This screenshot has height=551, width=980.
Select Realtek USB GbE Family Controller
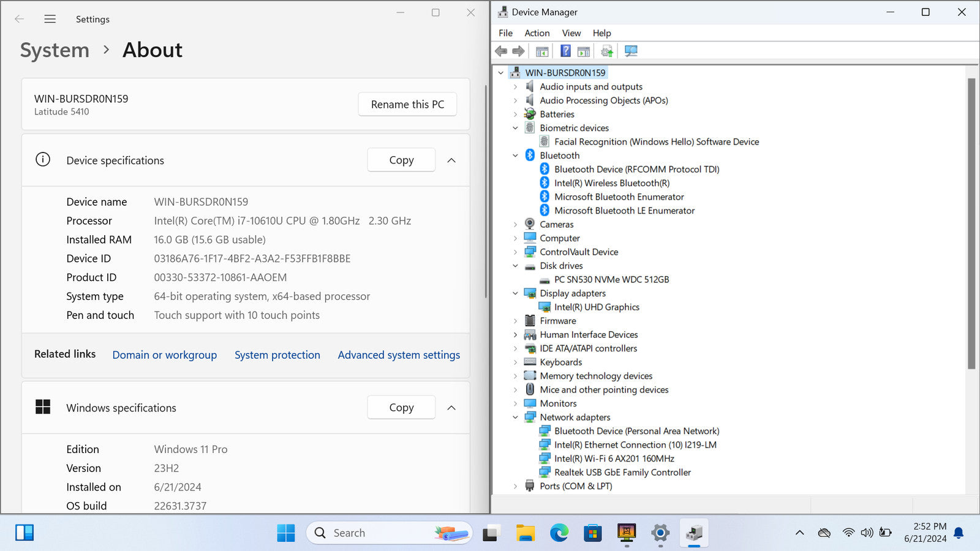(x=622, y=473)
